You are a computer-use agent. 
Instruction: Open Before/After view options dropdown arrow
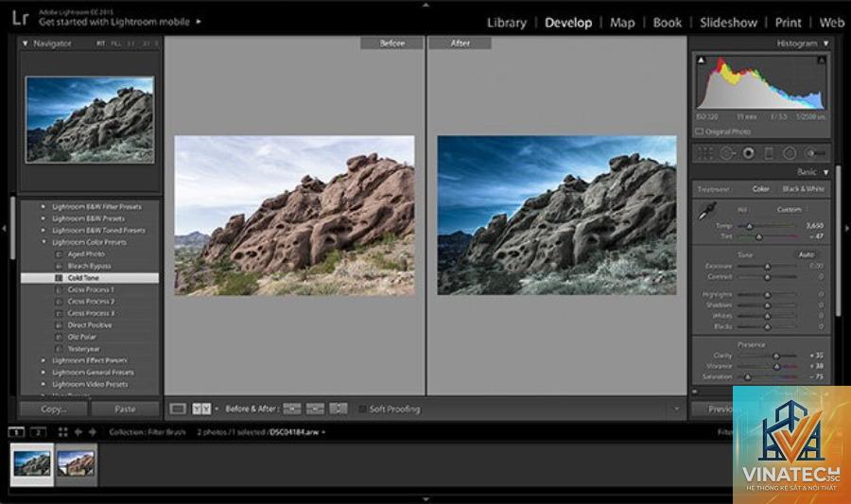coord(217,408)
